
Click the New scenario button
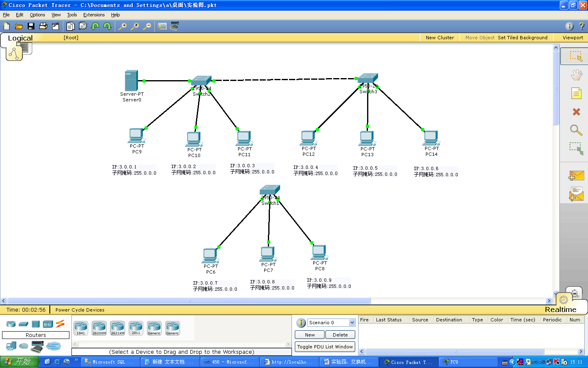pos(310,335)
